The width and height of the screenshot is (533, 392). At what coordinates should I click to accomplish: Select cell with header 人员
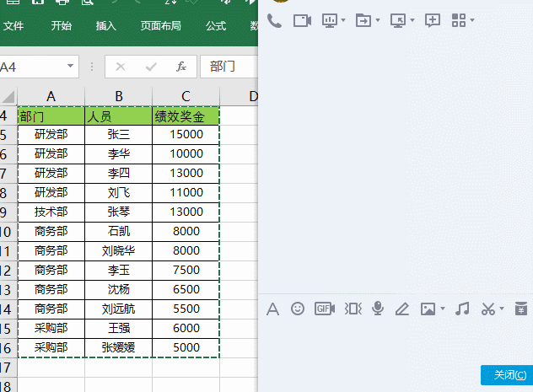tap(119, 116)
